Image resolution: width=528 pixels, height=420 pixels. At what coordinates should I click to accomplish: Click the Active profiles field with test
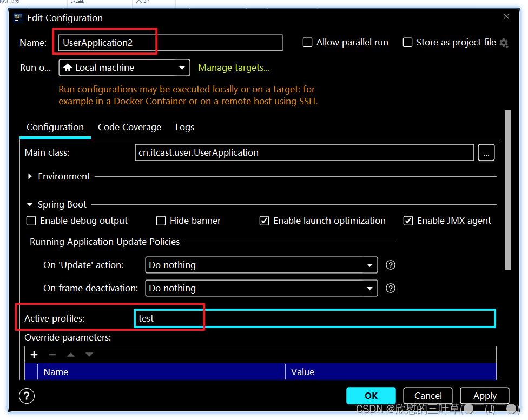315,318
